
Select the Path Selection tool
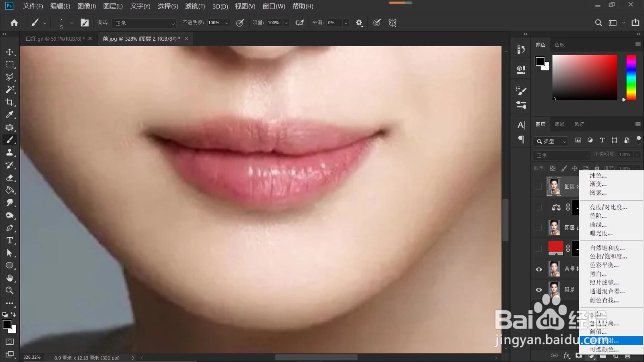click(10, 253)
